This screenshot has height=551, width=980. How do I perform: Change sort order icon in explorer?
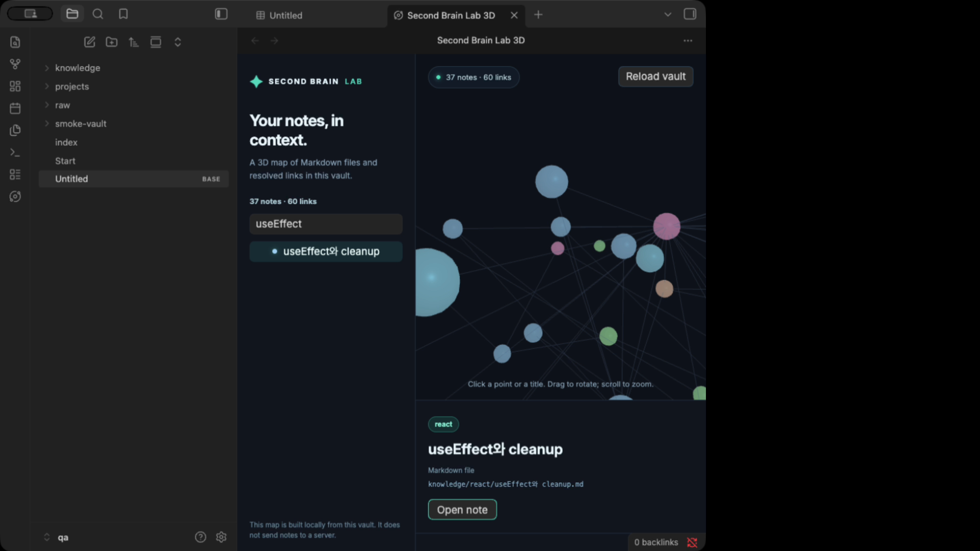[x=134, y=42]
